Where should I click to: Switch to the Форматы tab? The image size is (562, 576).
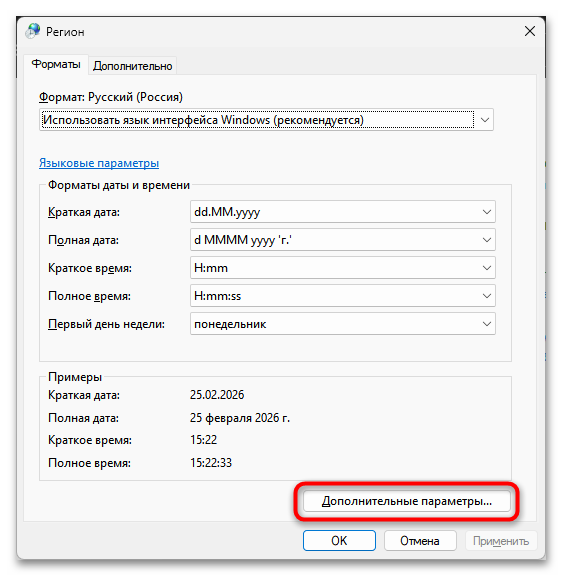[x=56, y=64]
